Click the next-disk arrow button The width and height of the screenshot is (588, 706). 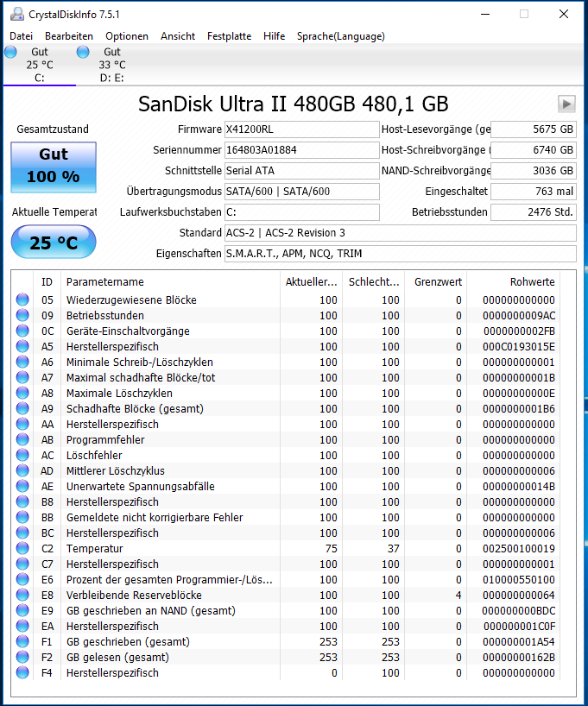[566, 104]
